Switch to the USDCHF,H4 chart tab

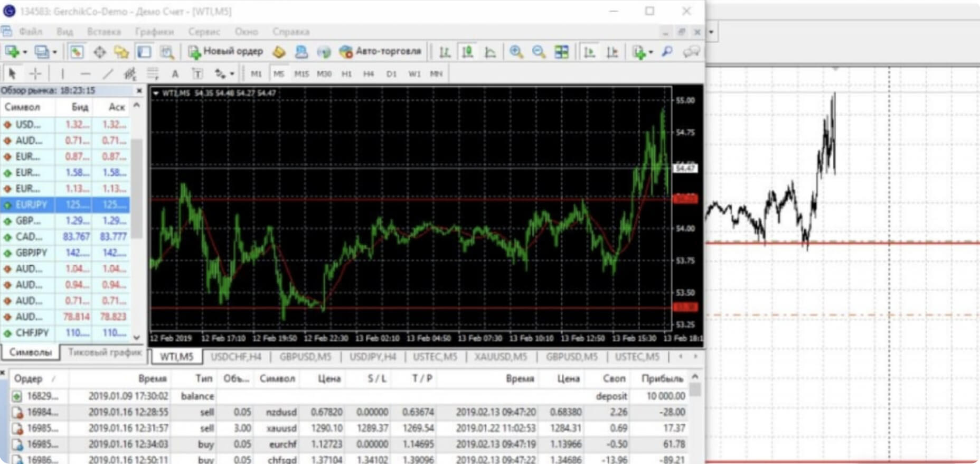coord(236,357)
